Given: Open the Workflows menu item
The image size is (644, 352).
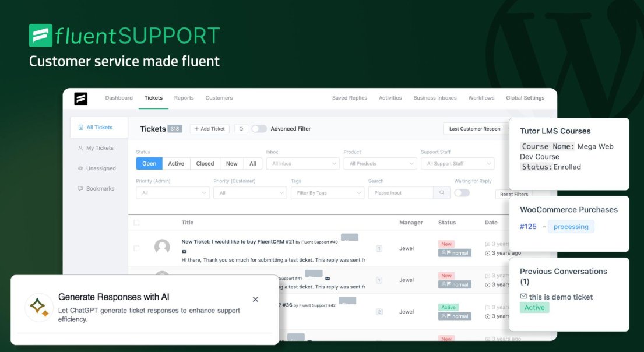Looking at the screenshot, I should pyautogui.click(x=481, y=98).
